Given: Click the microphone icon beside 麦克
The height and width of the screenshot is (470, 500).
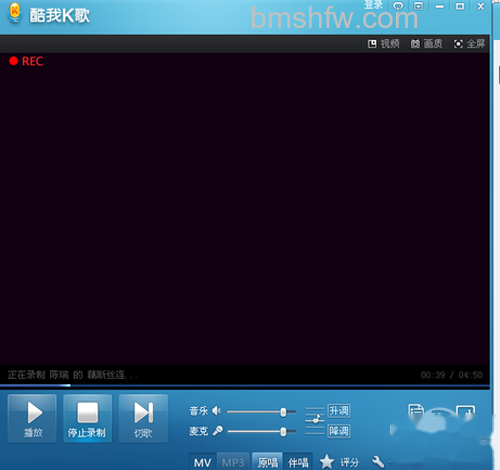Looking at the screenshot, I should [x=218, y=431].
